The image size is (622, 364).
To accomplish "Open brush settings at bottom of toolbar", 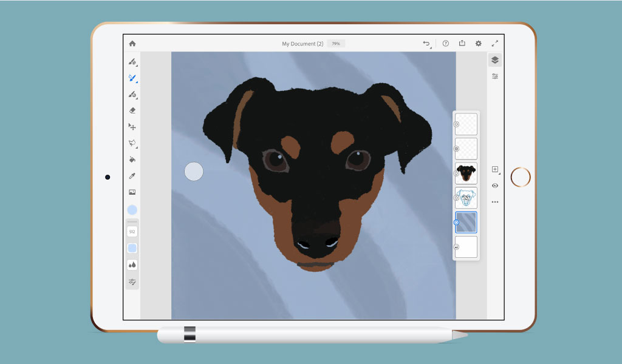I will coord(132,281).
